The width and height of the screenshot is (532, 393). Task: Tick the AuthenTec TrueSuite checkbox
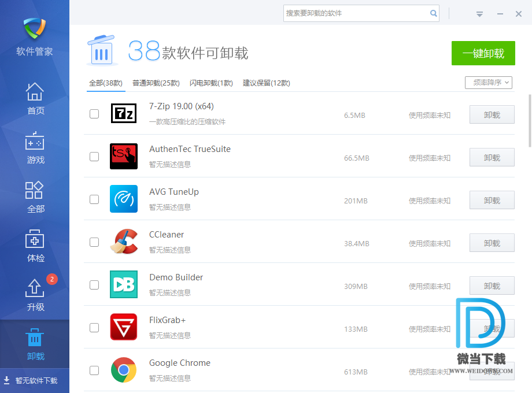94,157
